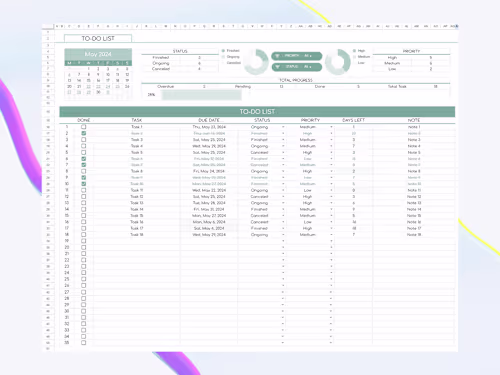This screenshot has height=375, width=500.
Task: Open the Priority dropdown for Task 13
Action: click(x=331, y=203)
